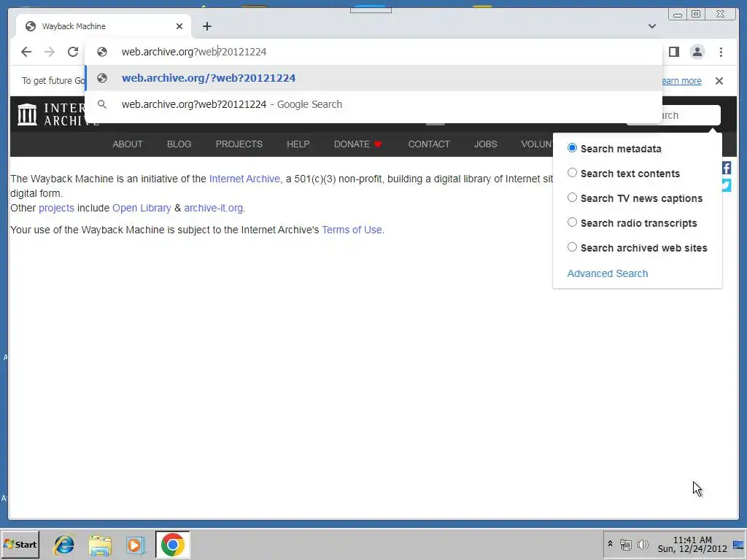Screen dimensions: 747x560
Task: Open the 'projects' link
Action: 56,208
